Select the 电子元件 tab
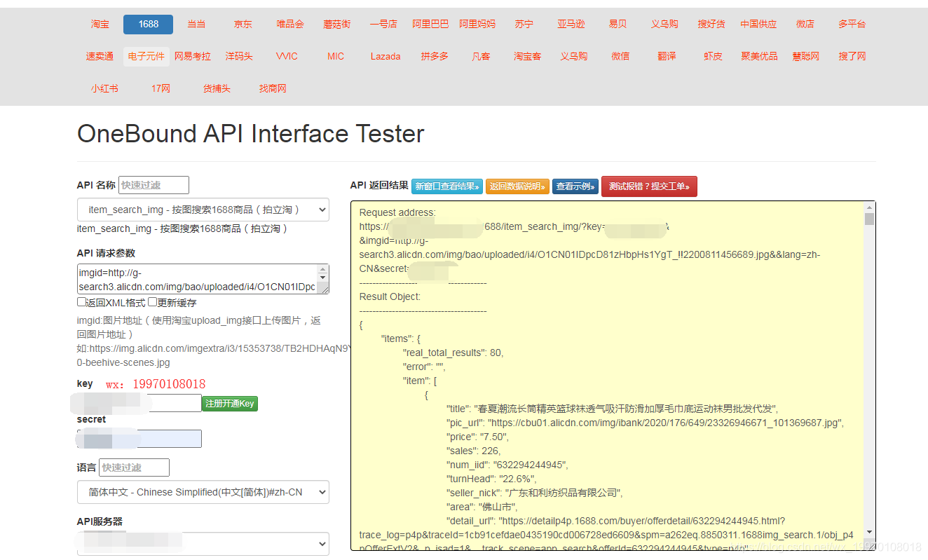The image size is (928, 560). click(x=146, y=56)
